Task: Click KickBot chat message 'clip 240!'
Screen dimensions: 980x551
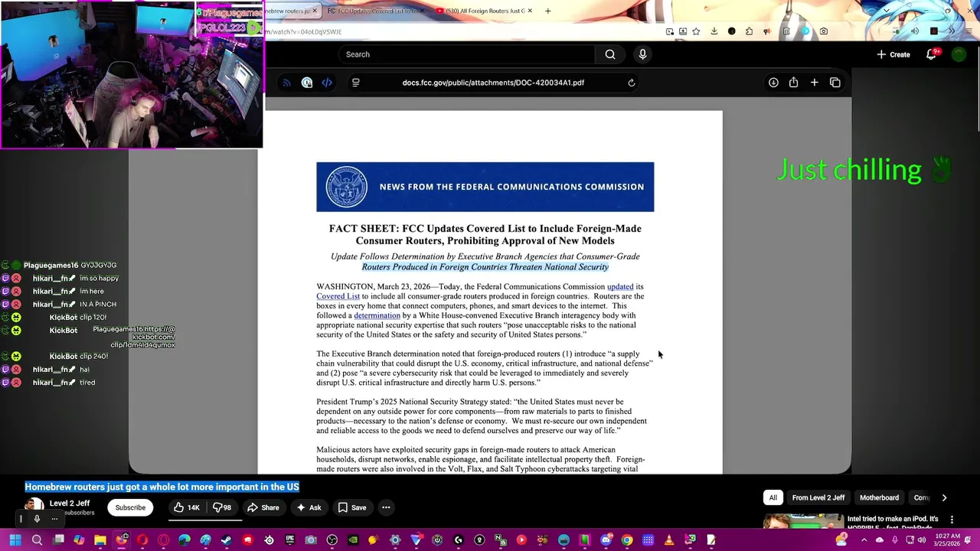Action: 93,357
